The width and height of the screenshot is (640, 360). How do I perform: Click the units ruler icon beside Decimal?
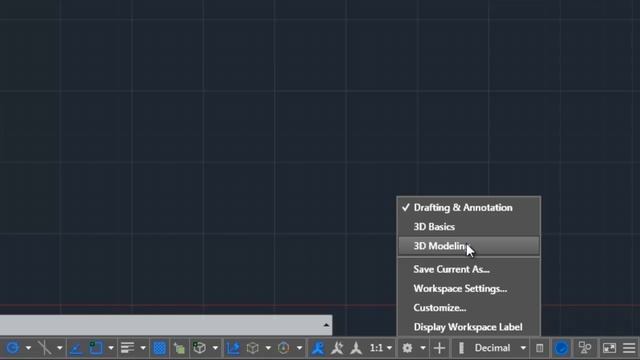(461, 348)
